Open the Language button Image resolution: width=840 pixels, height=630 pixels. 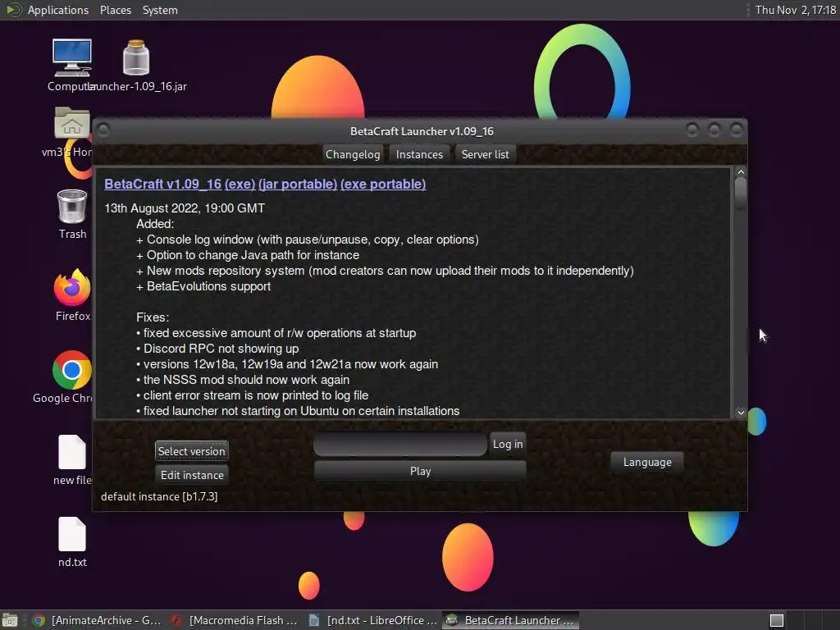[x=647, y=462]
